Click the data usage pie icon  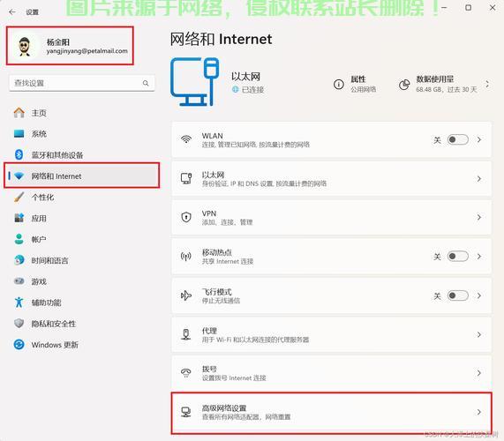point(404,85)
